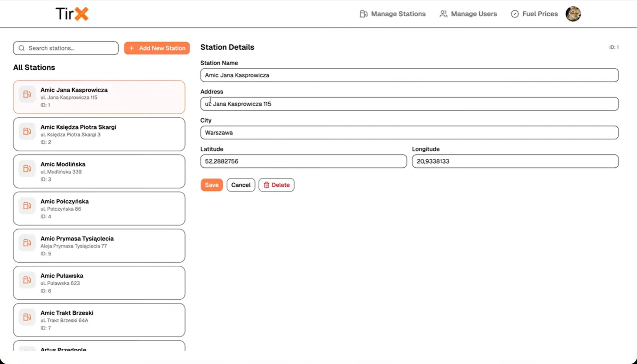Click the City field containing Warszawa
This screenshot has width=637, height=364.
(x=410, y=132)
